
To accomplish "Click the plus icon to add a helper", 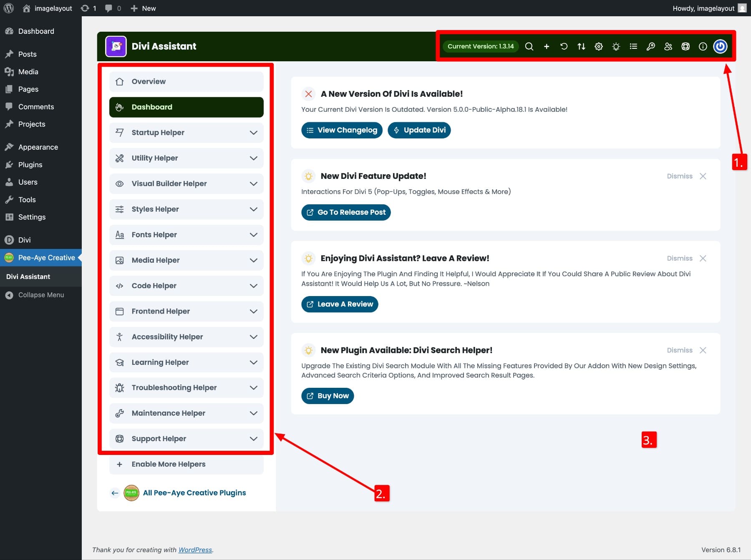I will click(547, 46).
